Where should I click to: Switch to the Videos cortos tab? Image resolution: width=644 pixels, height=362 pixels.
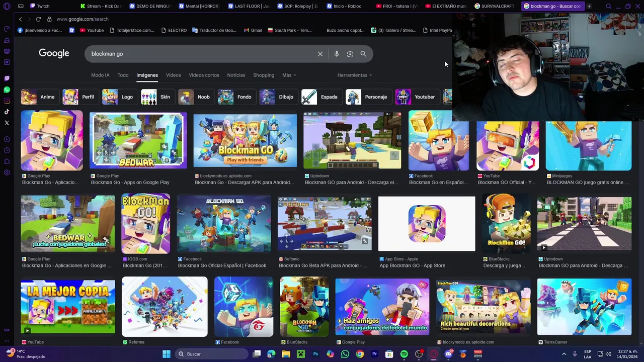click(204, 75)
